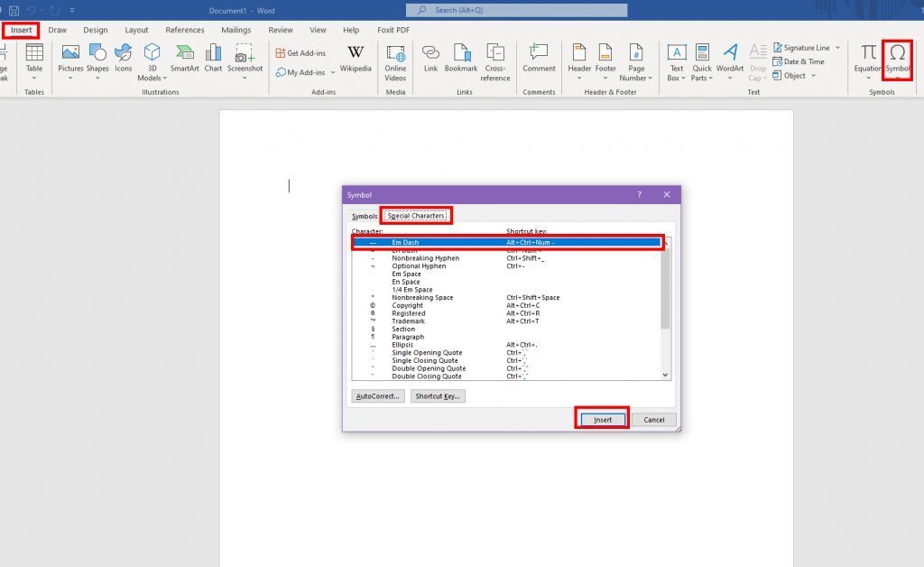The image size is (924, 567).
Task: Click the Bookmark icon
Action: click(461, 56)
